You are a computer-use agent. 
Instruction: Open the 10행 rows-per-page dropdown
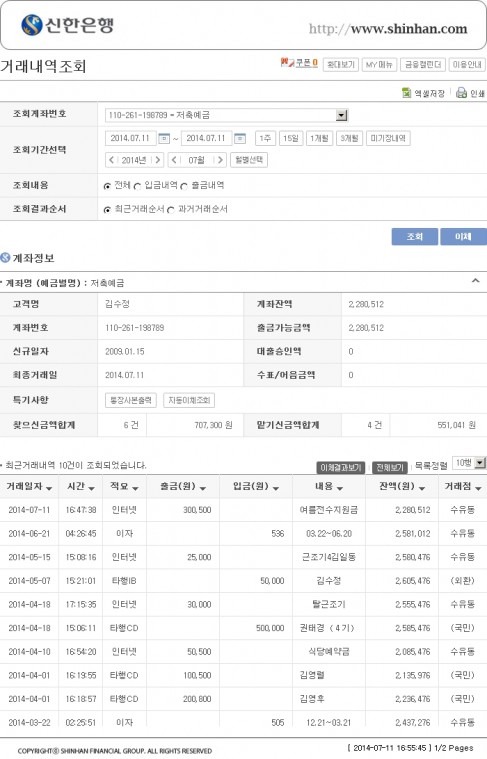point(480,463)
